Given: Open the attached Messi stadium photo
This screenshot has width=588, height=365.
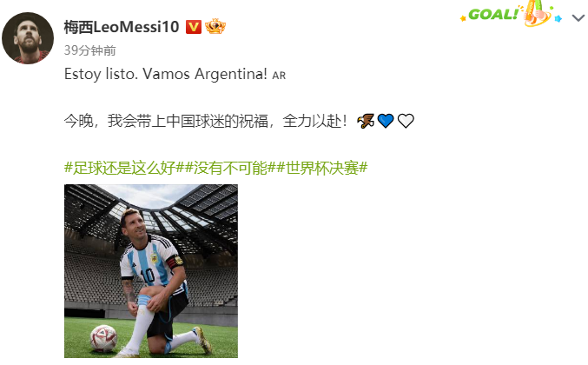Looking at the screenshot, I should pyautogui.click(x=151, y=271).
